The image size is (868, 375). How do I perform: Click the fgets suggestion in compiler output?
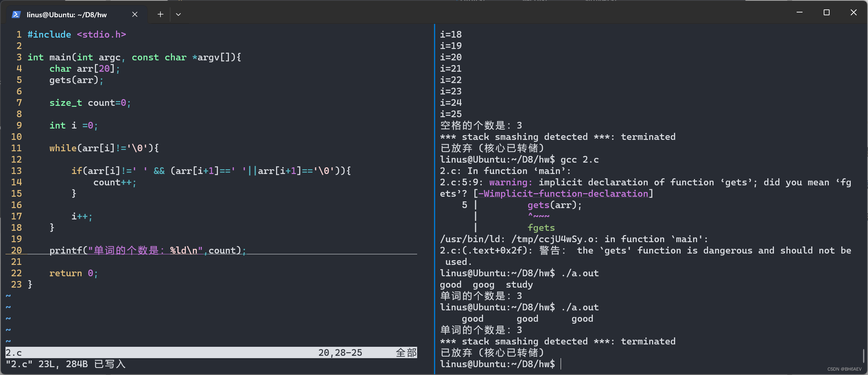tap(541, 228)
